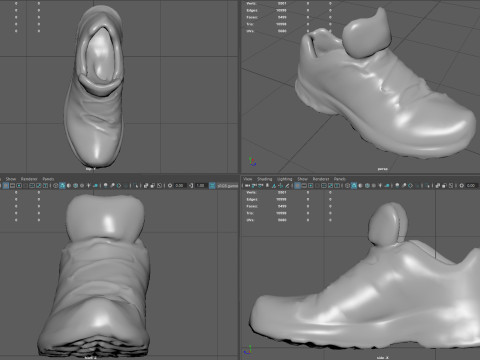The image size is (480, 360).
Task: Click Textured display icon in side view toolbar
Action: tap(374, 185)
